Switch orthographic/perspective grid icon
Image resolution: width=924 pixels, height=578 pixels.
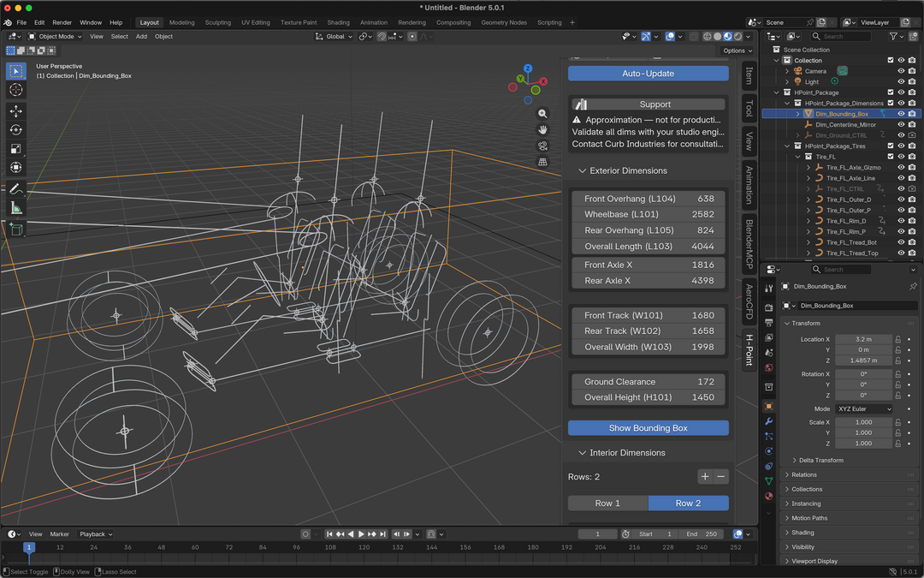pos(542,162)
